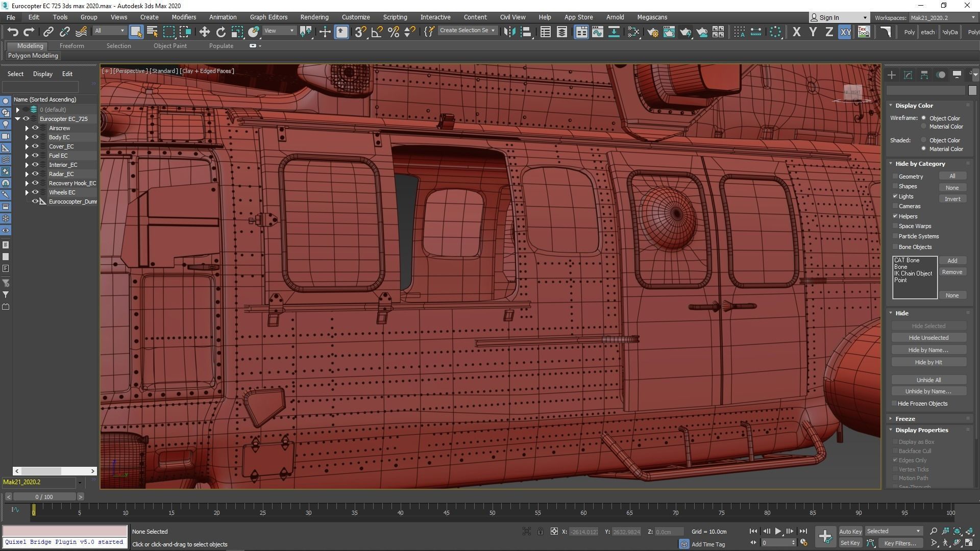Click the Unhide All button
The height and width of the screenshot is (551, 980).
point(928,380)
